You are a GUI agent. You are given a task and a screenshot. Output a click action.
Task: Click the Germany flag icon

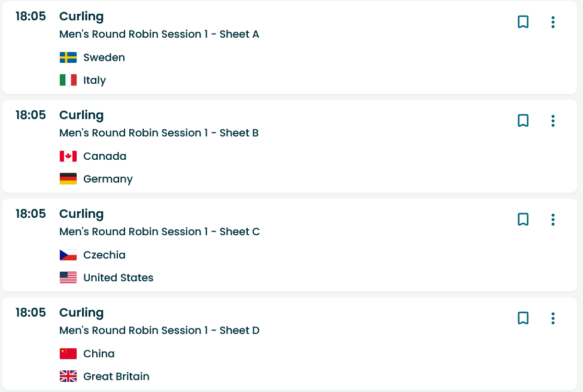click(68, 179)
